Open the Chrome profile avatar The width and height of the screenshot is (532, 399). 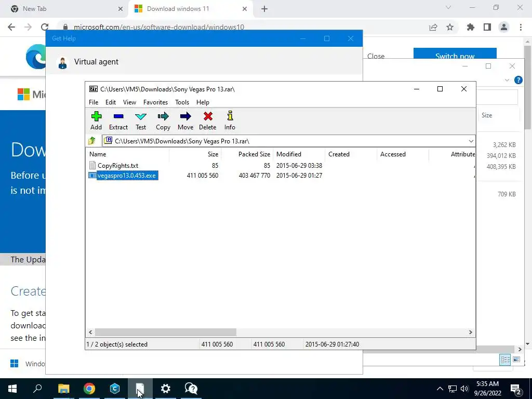504,27
